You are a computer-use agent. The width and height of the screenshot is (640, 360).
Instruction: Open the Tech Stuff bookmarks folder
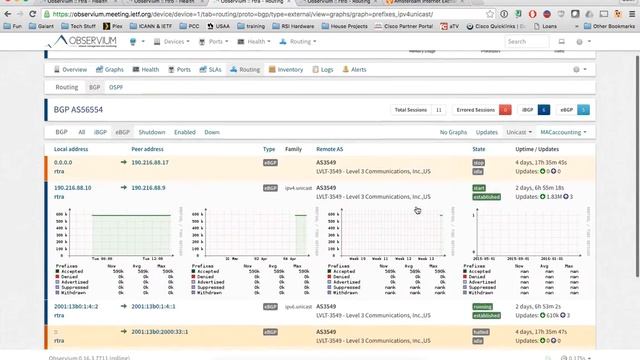click(78, 26)
